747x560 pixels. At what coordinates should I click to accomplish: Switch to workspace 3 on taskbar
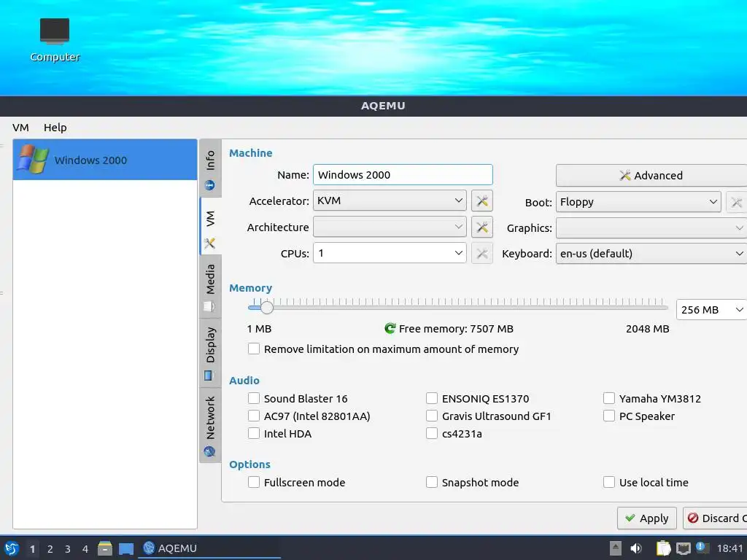click(x=68, y=549)
